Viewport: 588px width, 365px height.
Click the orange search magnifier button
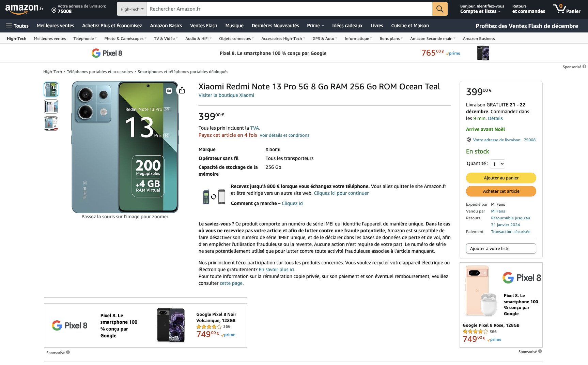[x=440, y=9]
